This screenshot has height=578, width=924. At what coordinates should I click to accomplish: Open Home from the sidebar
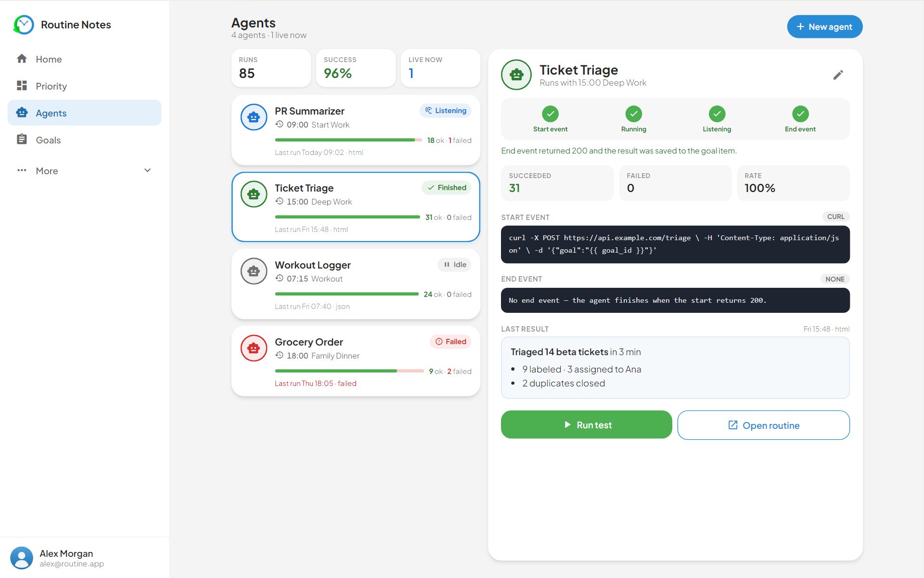click(84, 59)
